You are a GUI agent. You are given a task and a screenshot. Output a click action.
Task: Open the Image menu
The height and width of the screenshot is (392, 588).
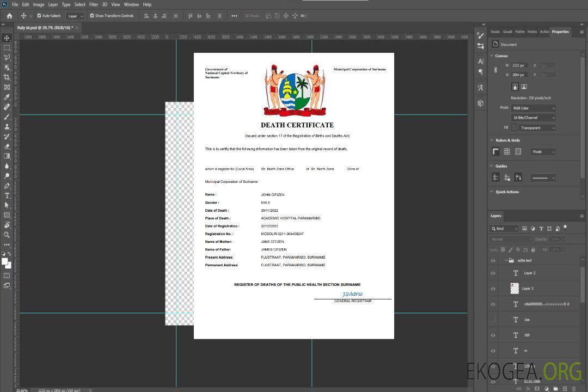(x=38, y=4)
